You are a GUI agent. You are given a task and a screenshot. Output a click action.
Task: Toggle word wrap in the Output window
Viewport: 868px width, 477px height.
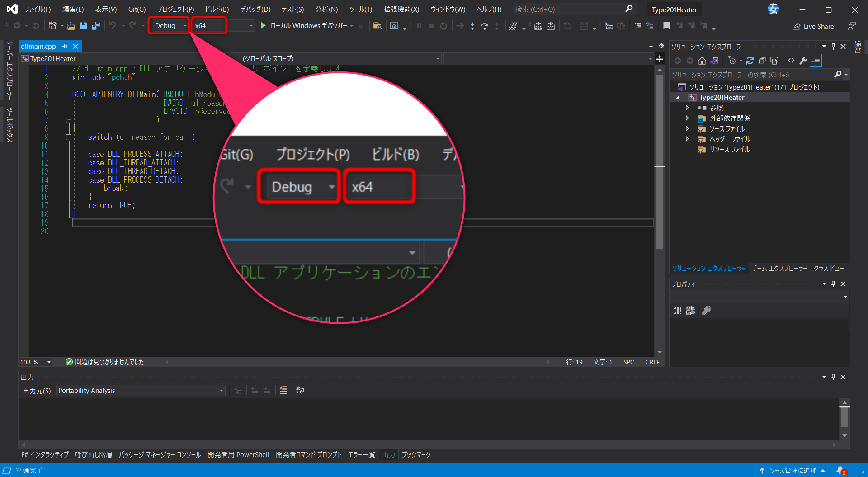click(300, 390)
